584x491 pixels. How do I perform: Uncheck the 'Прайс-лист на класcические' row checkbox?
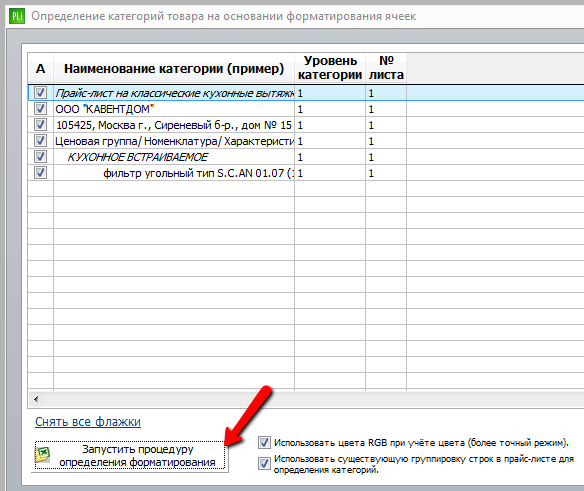pyautogui.click(x=40, y=92)
